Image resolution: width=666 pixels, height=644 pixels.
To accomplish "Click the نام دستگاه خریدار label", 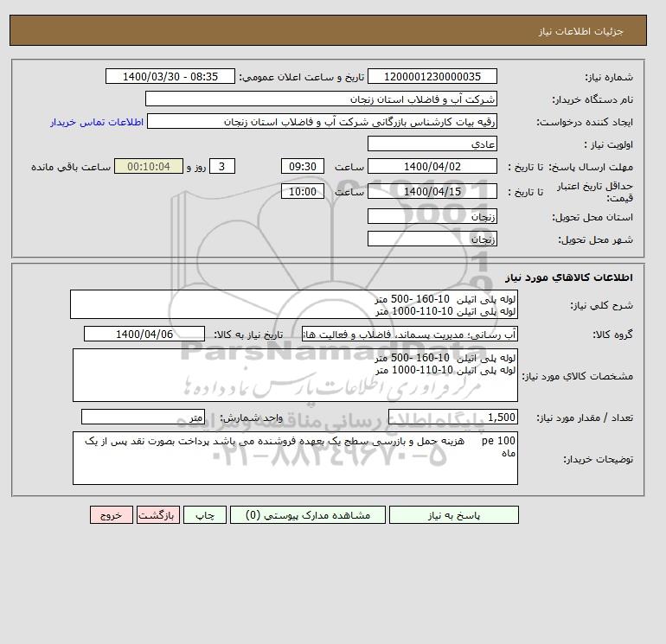I will pyautogui.click(x=592, y=99).
